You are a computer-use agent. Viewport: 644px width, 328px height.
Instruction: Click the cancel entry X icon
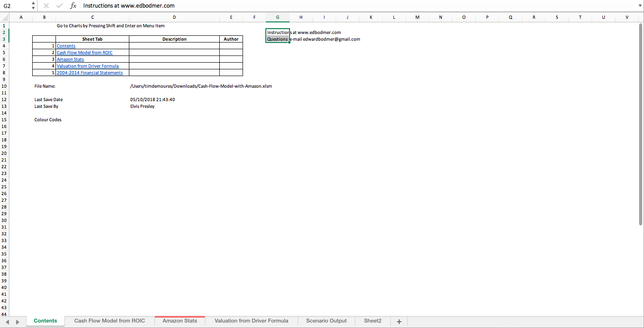pos(46,6)
